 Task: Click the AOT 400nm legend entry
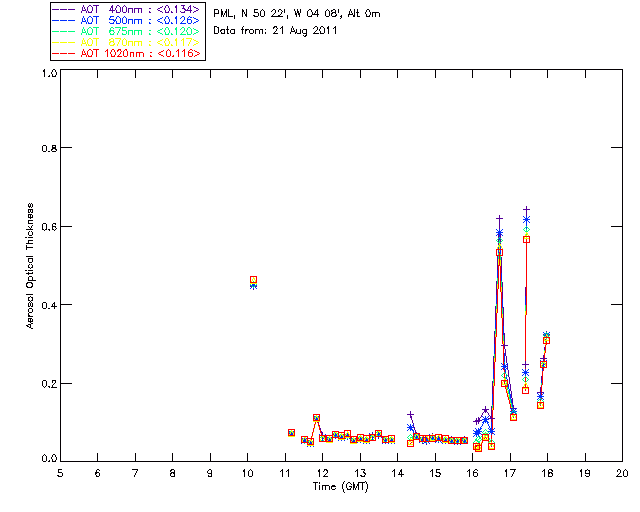point(127,9)
